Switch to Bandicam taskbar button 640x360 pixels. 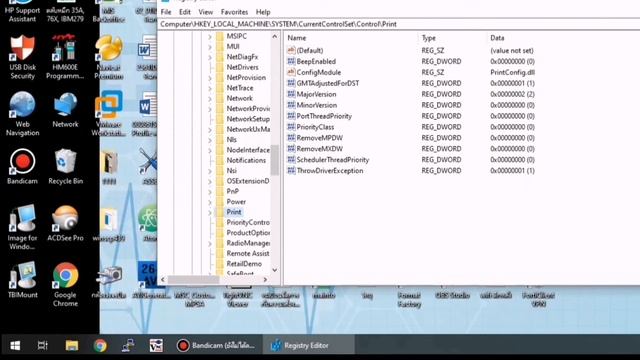point(216,346)
